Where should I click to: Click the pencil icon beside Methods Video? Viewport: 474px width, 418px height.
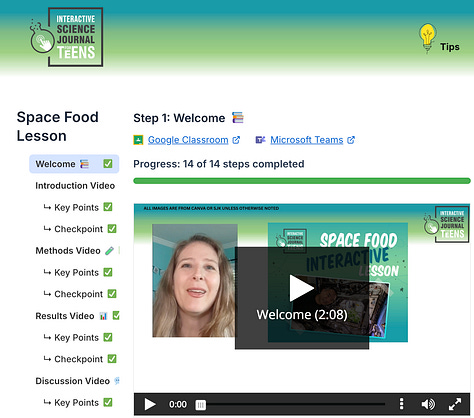point(109,251)
